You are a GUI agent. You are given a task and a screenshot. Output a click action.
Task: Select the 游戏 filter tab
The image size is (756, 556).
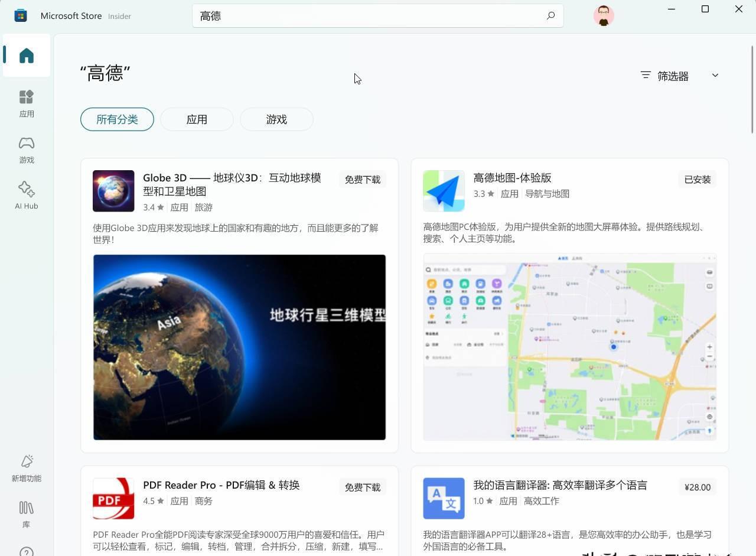click(276, 119)
